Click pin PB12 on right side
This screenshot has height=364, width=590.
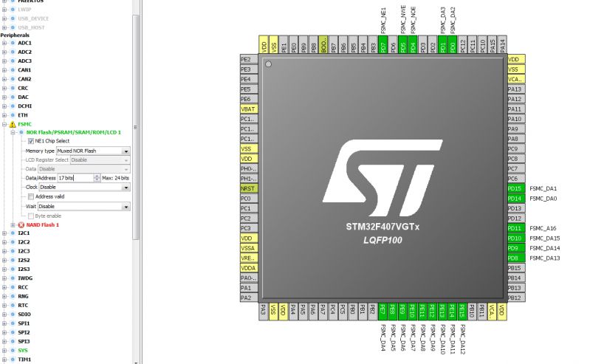[516, 298]
